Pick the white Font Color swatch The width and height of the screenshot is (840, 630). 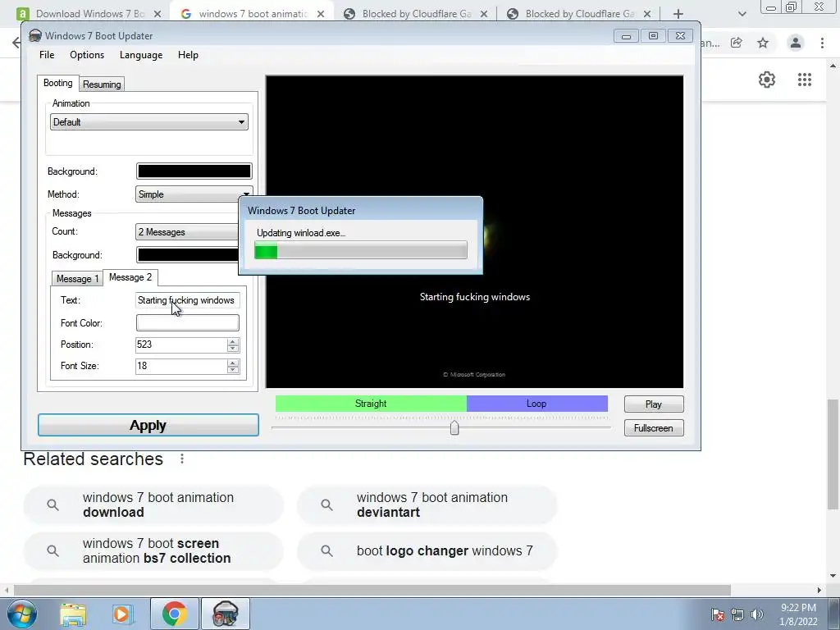pos(188,323)
